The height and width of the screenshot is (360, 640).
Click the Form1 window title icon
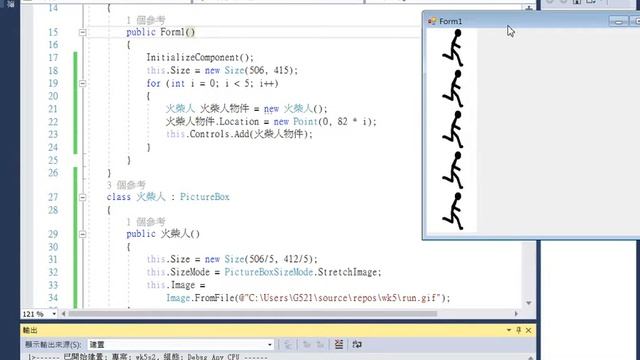coord(432,21)
